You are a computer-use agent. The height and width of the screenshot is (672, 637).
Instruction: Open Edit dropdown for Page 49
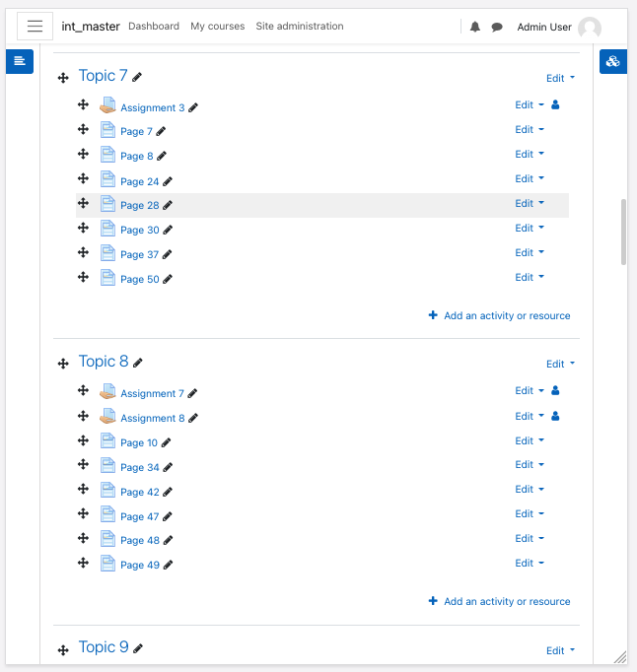pyautogui.click(x=530, y=563)
